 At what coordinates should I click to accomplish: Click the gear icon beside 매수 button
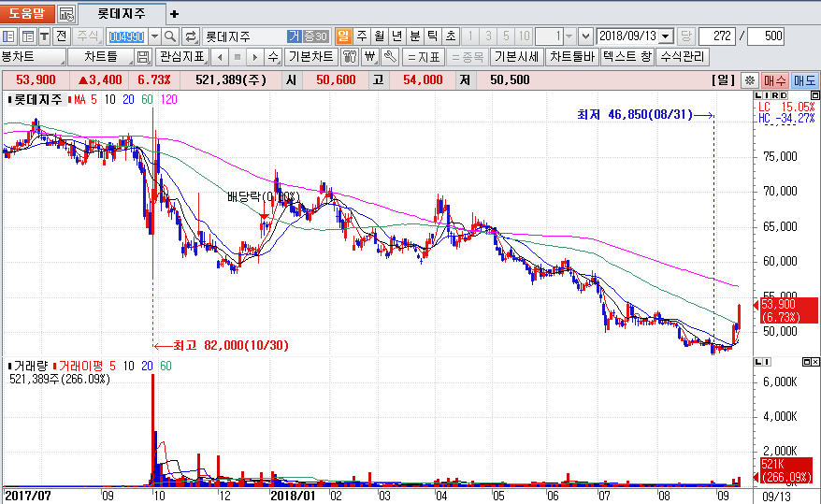(749, 80)
